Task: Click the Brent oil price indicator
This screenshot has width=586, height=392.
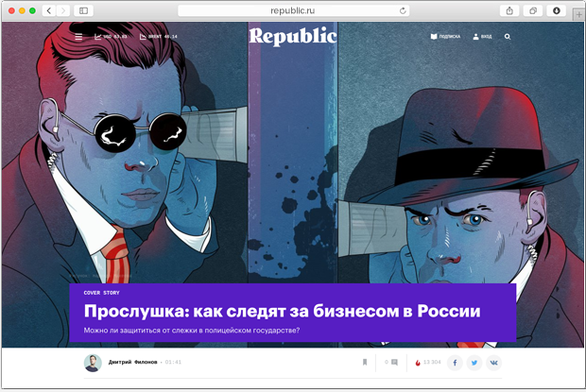Action: click(159, 37)
